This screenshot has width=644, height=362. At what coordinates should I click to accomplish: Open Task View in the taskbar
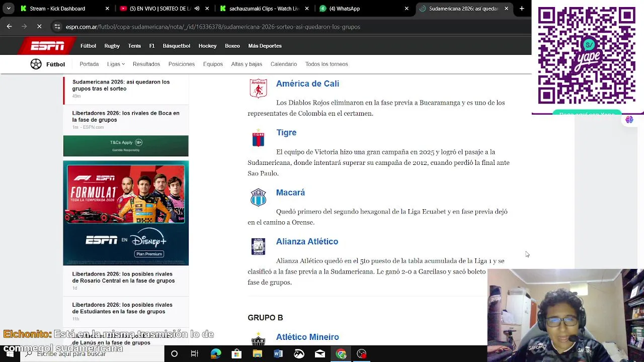click(194, 354)
